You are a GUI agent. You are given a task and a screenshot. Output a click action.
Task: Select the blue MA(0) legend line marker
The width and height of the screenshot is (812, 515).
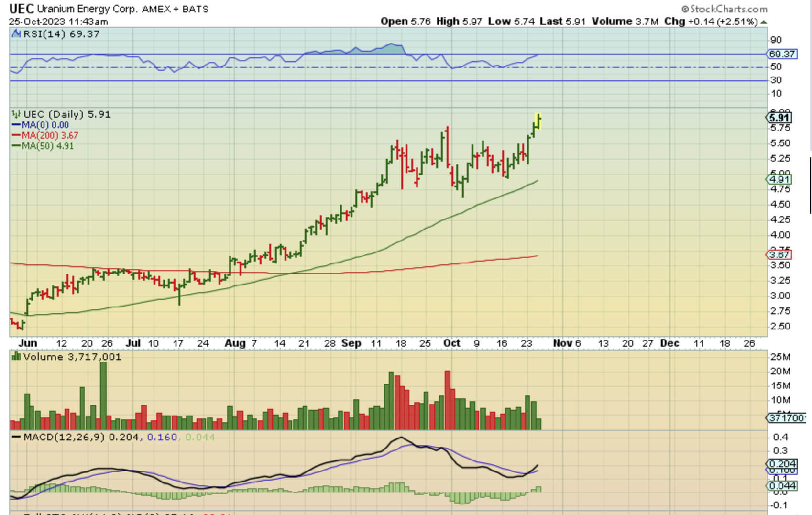(x=16, y=125)
